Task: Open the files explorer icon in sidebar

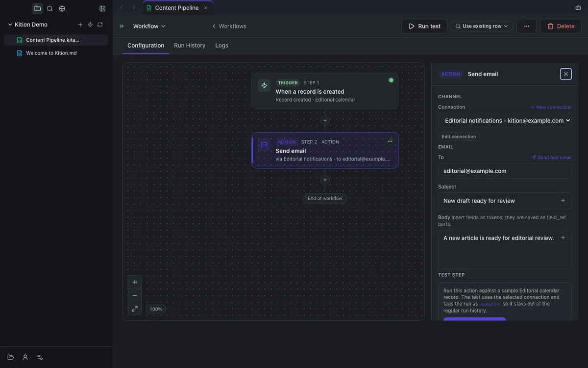Action: coord(37,8)
